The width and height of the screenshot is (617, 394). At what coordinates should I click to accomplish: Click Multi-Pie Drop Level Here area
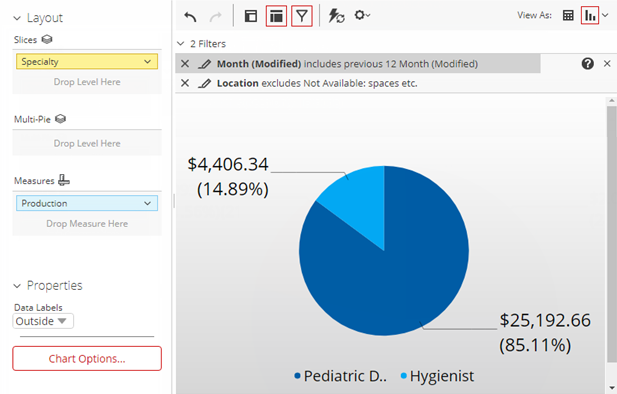click(x=87, y=143)
